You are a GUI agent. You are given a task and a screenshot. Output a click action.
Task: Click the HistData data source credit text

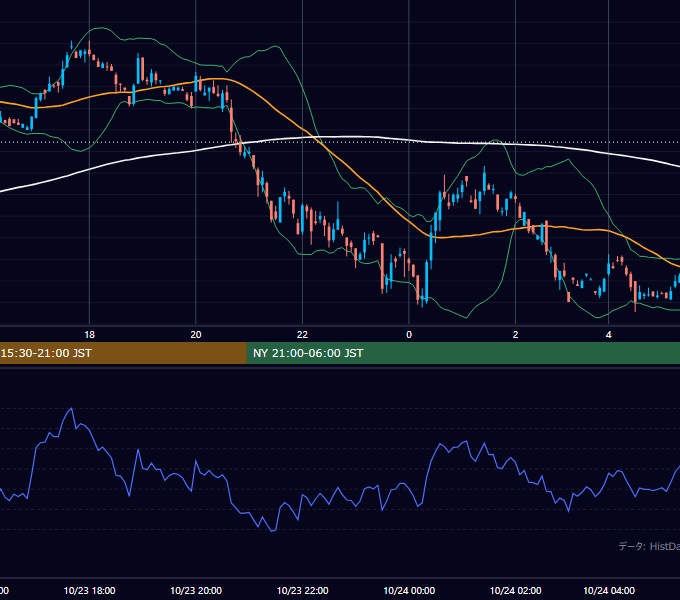(x=649, y=546)
